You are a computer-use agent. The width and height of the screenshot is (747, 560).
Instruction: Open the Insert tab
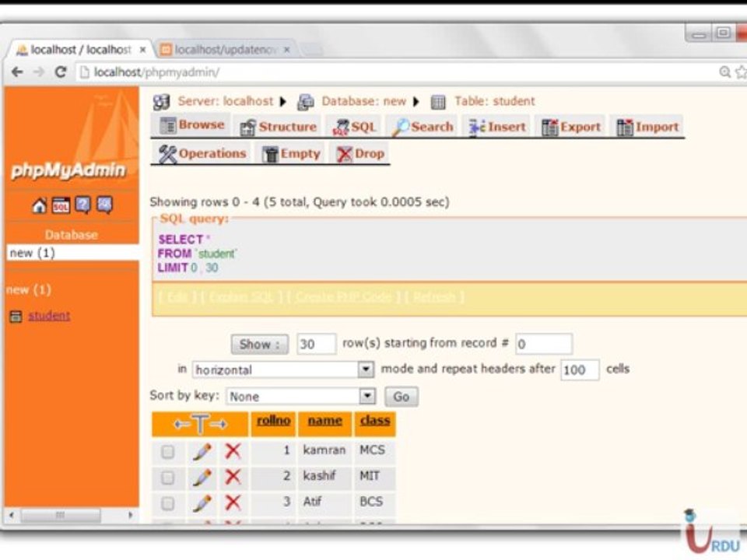click(497, 127)
